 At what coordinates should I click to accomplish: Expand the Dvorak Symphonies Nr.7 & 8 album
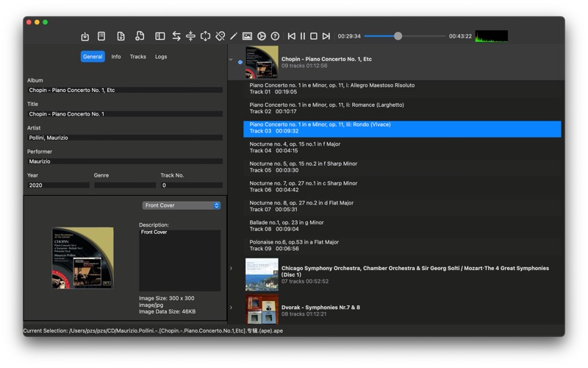pyautogui.click(x=231, y=308)
